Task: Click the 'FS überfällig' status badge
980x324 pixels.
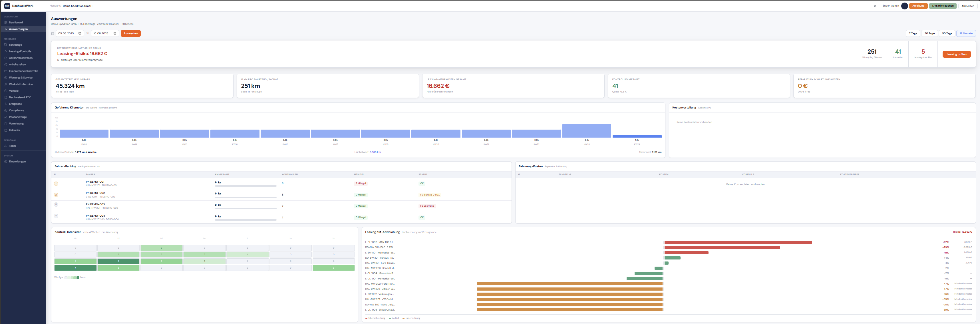Action: pos(427,206)
